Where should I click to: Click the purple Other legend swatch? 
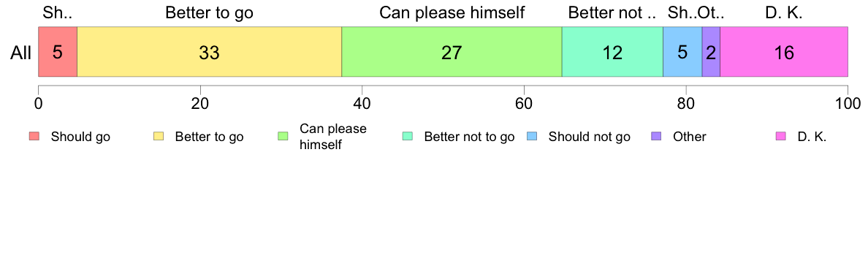656,137
